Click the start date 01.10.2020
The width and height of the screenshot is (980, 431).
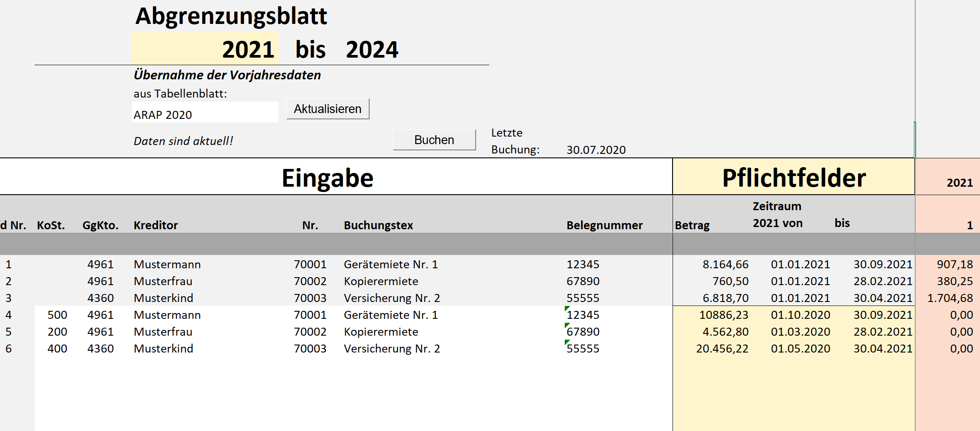point(800,315)
